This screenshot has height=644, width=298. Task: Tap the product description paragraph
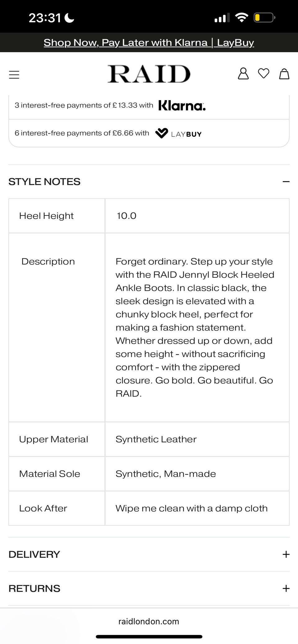194,327
